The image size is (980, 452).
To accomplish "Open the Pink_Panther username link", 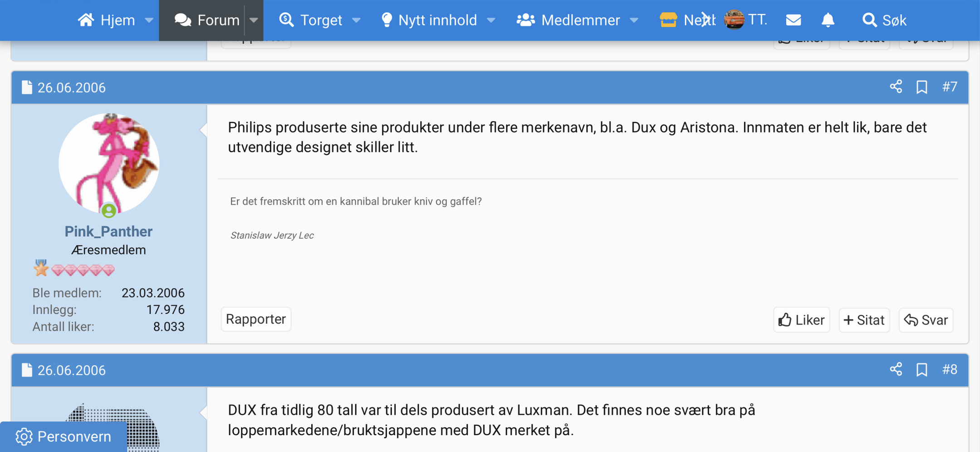I will [108, 231].
